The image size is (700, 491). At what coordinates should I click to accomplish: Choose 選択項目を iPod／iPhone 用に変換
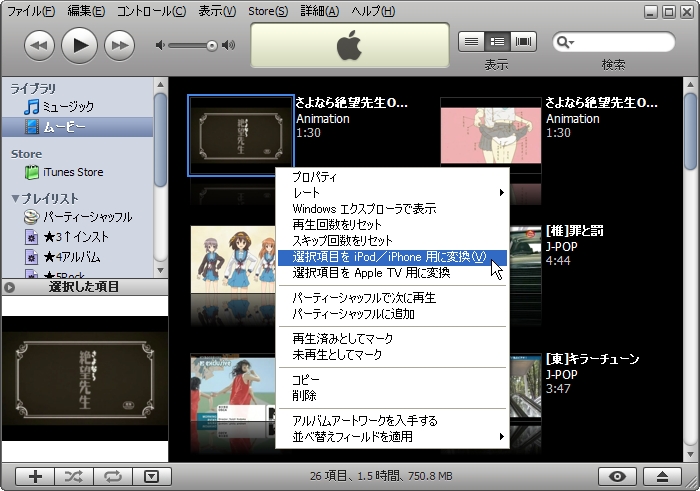pyautogui.click(x=392, y=257)
